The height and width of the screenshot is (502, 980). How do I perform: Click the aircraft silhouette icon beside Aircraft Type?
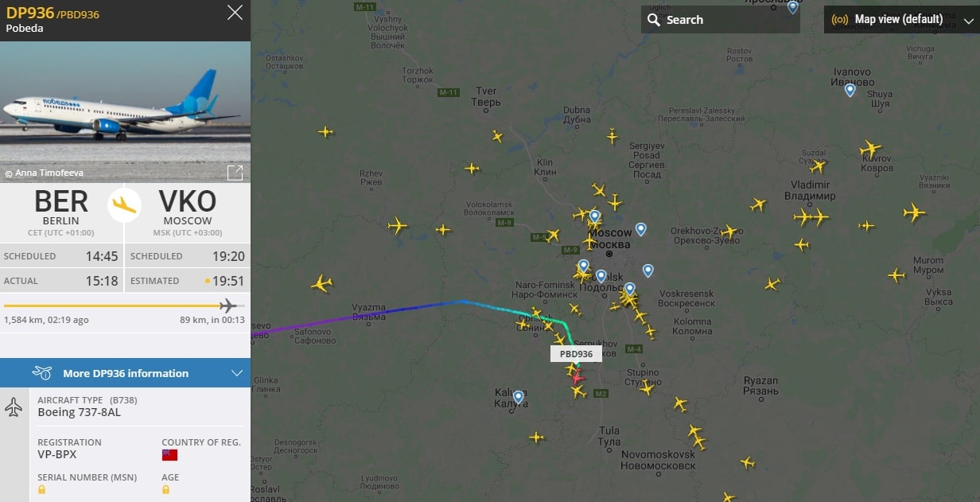coord(14,407)
